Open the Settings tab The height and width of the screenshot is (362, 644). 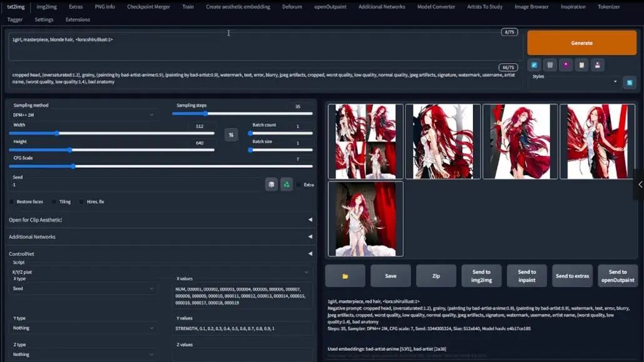(44, 19)
